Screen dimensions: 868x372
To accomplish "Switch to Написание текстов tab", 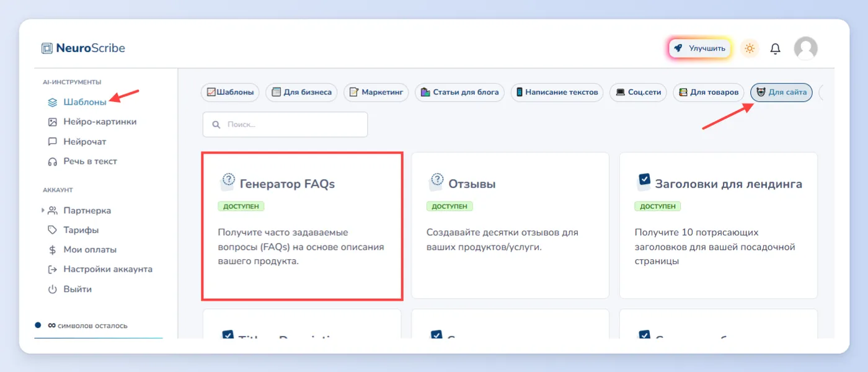I will click(557, 92).
